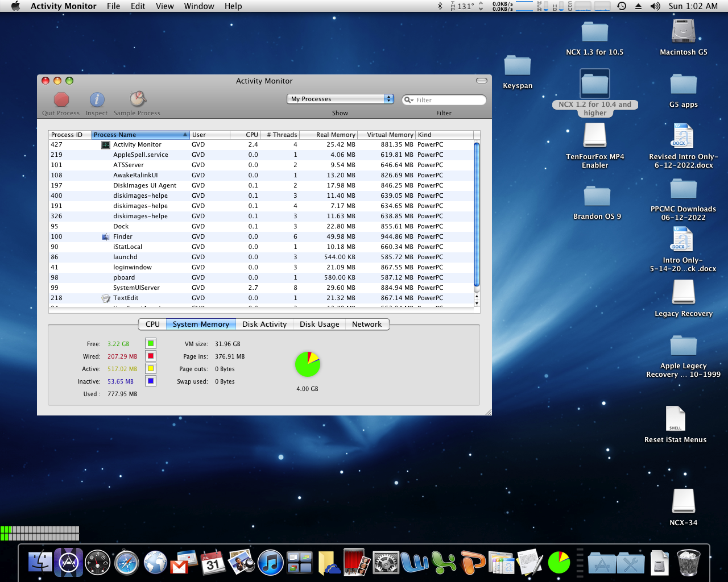Image resolution: width=728 pixels, height=582 pixels.
Task: Select the System Memory tab
Action: click(x=201, y=324)
